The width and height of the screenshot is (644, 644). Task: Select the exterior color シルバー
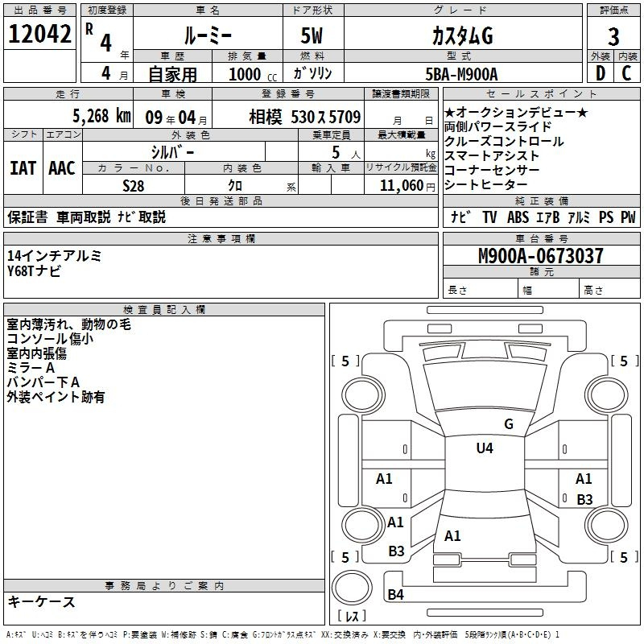[173, 152]
